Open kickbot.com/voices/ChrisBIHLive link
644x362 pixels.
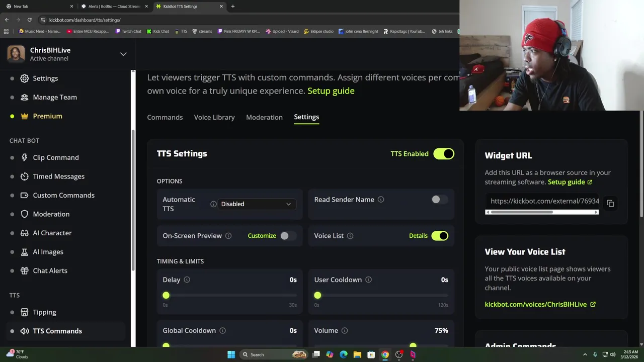540,304
